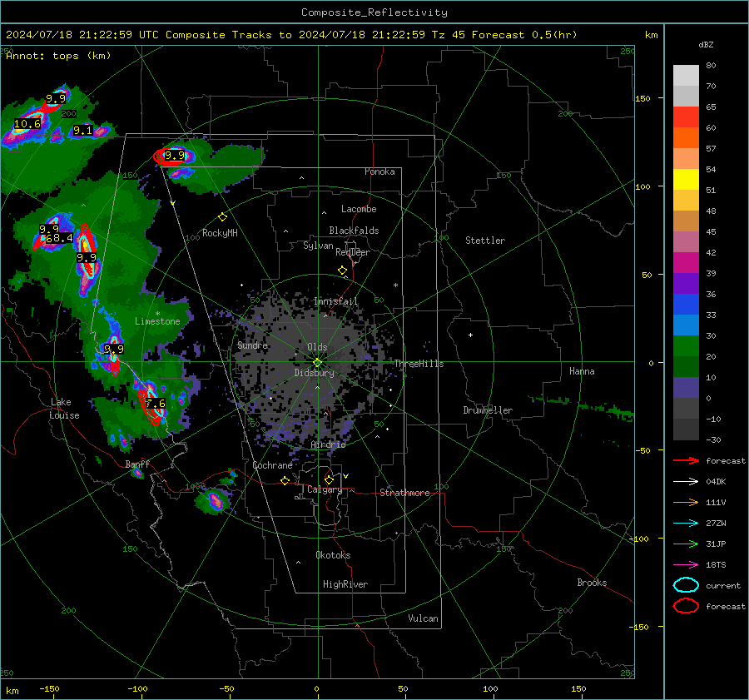Click the cyan 27ZW arrow legend icon
The height and width of the screenshot is (700, 749).
(686, 524)
